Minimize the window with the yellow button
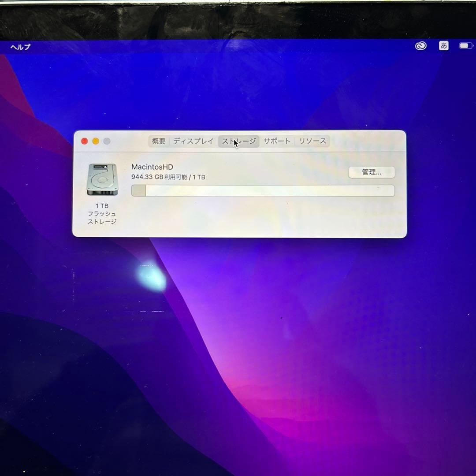This screenshot has height=476, width=476. coord(95,141)
